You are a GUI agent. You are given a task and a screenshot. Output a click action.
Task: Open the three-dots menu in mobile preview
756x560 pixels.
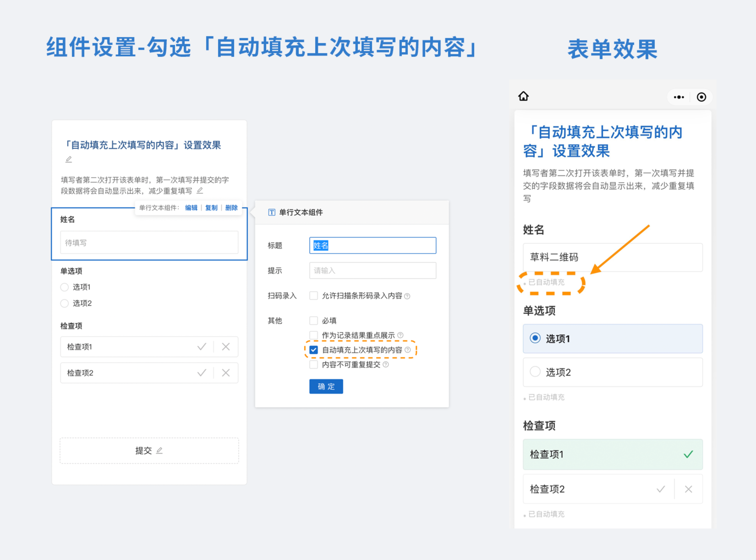(x=679, y=97)
